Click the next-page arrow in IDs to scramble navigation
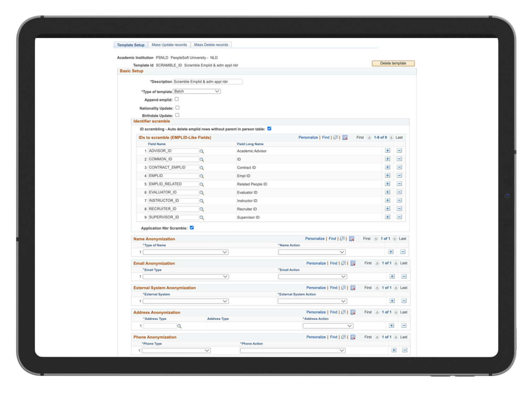This screenshot has height=402, width=532. pyautogui.click(x=391, y=137)
